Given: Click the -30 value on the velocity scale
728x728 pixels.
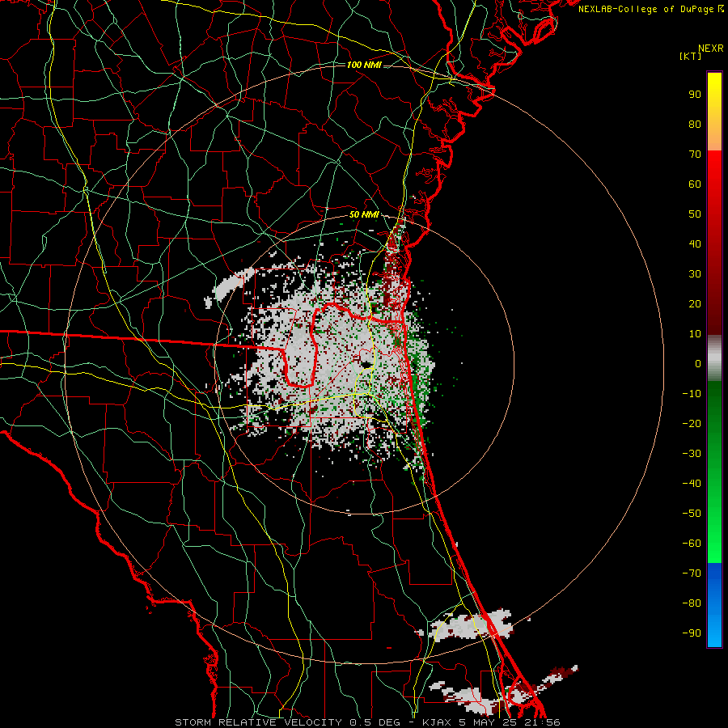Looking at the screenshot, I should (x=692, y=454).
